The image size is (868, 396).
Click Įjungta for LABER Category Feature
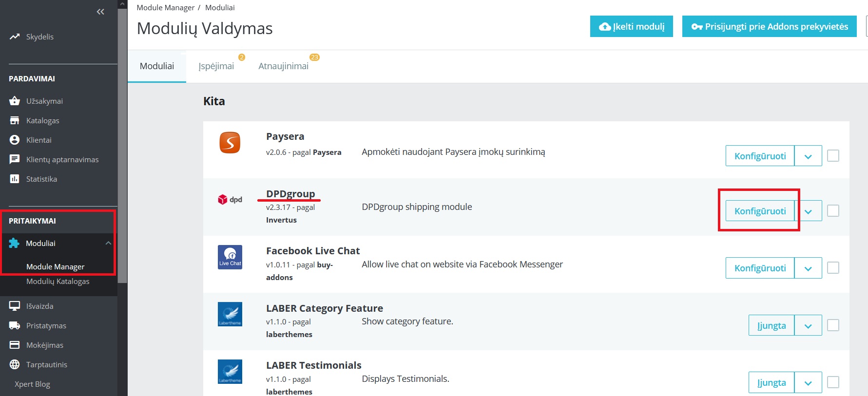772,325
